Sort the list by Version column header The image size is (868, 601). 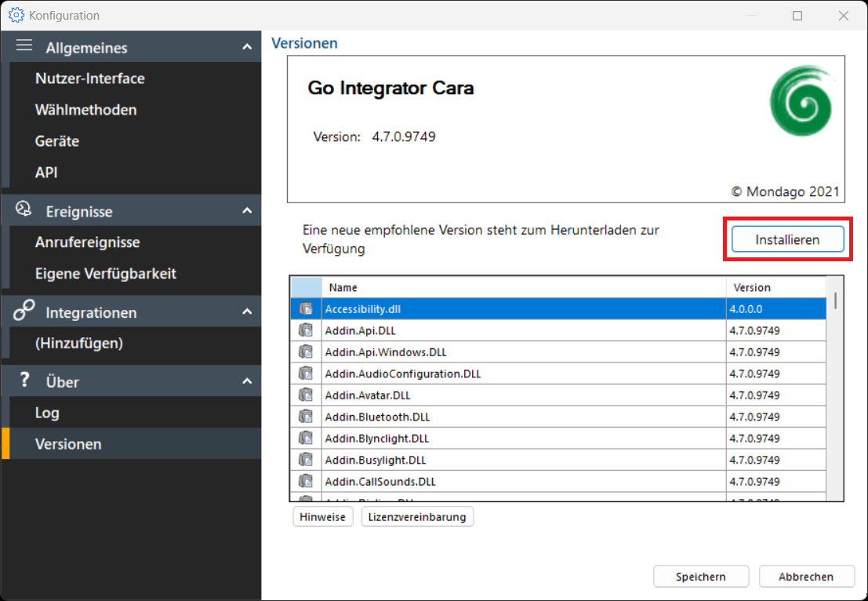[776, 287]
